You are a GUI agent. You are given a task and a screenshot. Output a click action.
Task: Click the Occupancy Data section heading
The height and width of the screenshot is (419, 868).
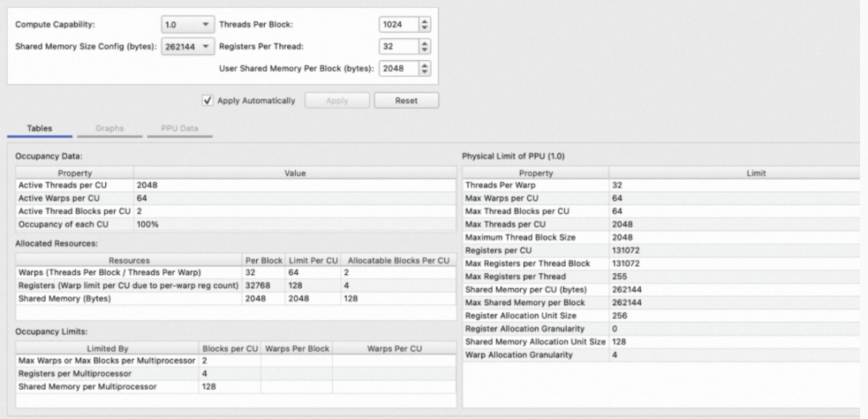click(x=49, y=156)
